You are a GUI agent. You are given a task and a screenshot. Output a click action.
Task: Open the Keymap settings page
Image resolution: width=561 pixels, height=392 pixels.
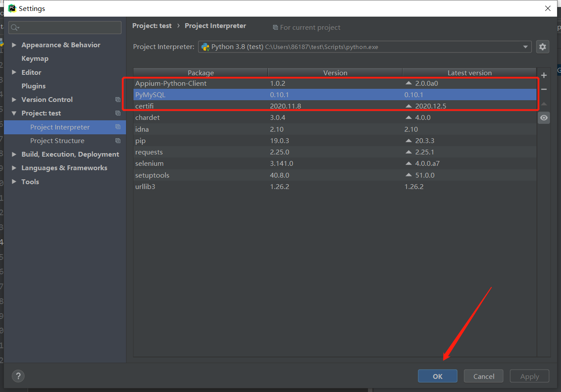point(35,59)
